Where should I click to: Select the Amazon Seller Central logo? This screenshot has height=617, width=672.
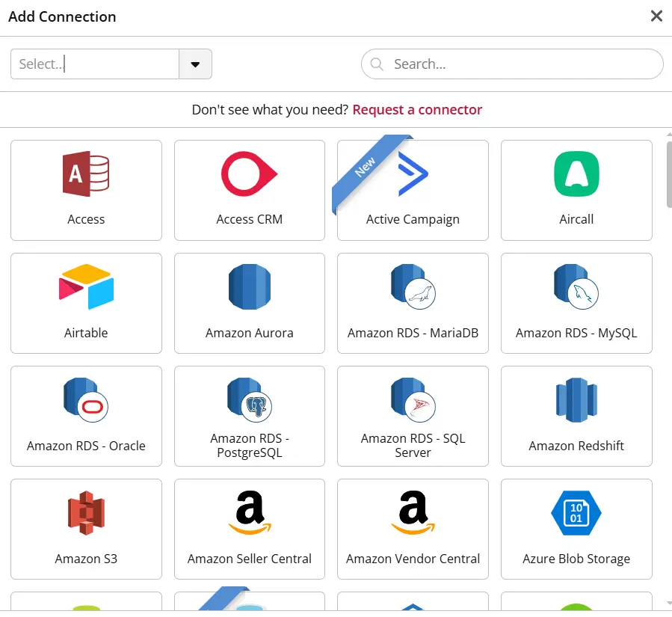click(250, 513)
